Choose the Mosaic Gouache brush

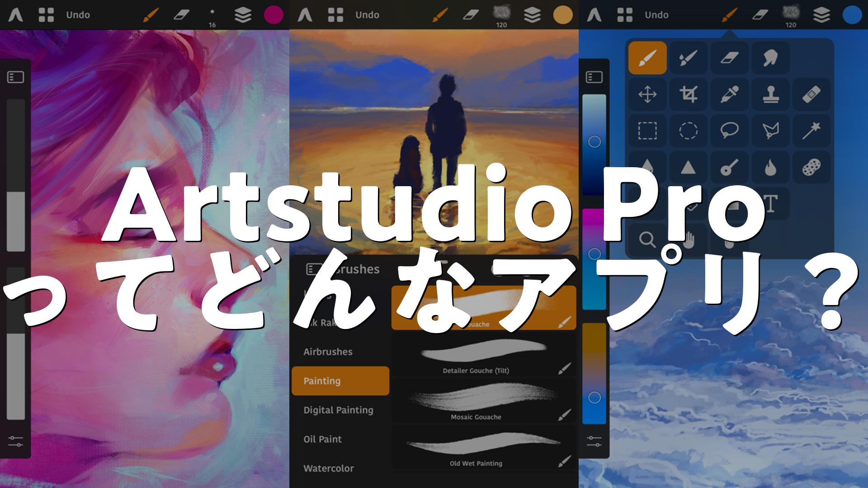tap(484, 401)
